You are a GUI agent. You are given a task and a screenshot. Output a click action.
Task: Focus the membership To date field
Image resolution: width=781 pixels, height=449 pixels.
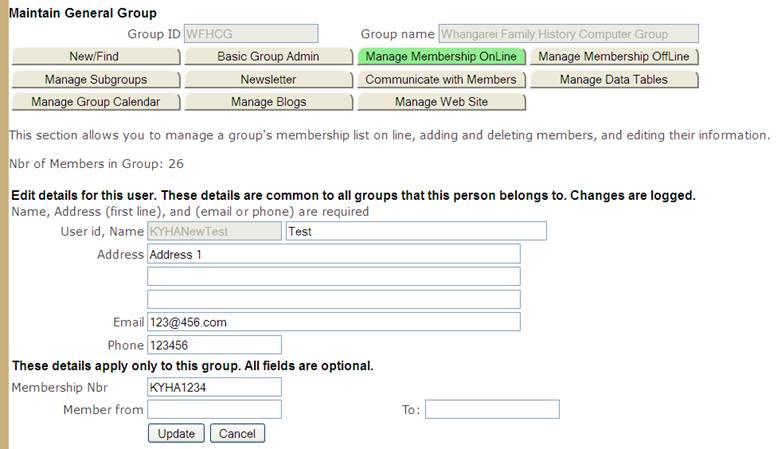pos(492,410)
